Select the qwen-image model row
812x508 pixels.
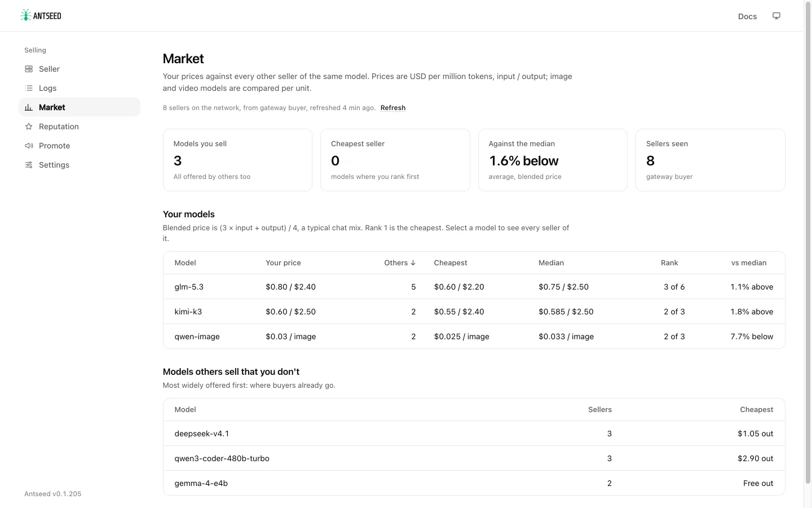(x=474, y=336)
